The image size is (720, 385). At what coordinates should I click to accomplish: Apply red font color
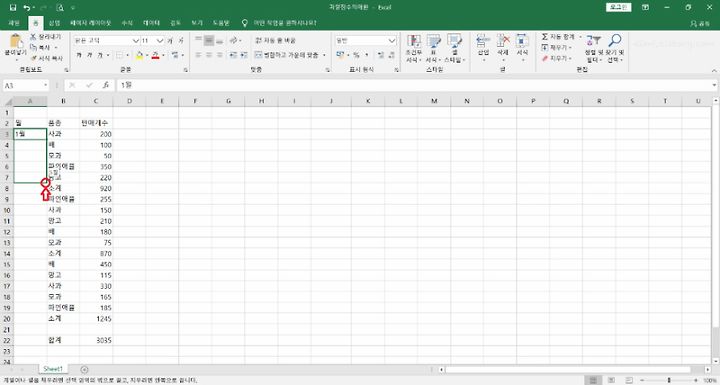pos(155,55)
